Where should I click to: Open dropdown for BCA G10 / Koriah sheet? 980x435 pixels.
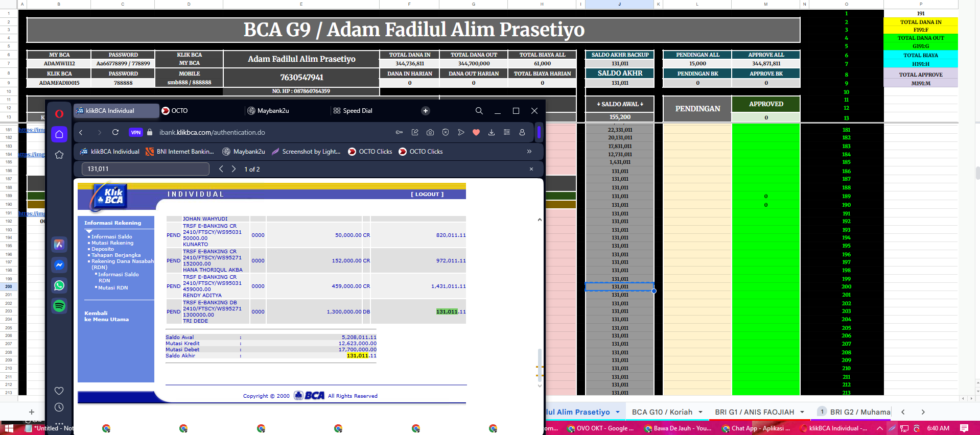[701, 412]
